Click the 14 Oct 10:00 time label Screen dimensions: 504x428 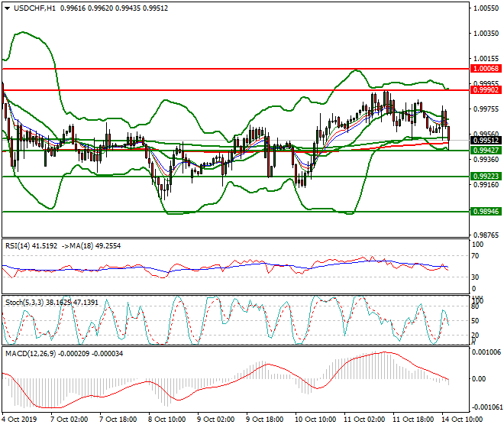click(x=461, y=420)
